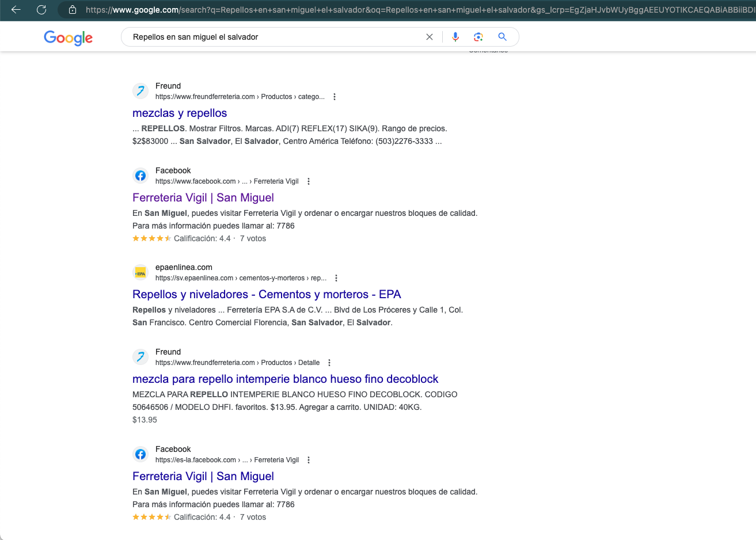The height and width of the screenshot is (540, 756).
Task: Click the '$13.95' price text
Action: [145, 420]
